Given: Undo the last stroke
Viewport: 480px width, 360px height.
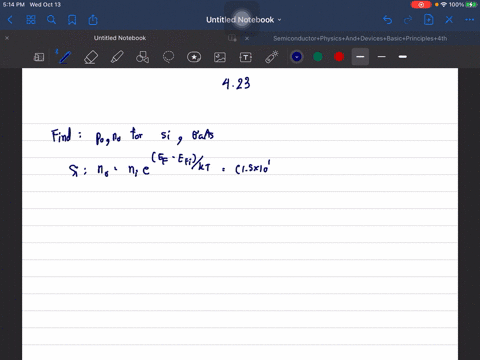Looking at the screenshot, I should (387, 20).
